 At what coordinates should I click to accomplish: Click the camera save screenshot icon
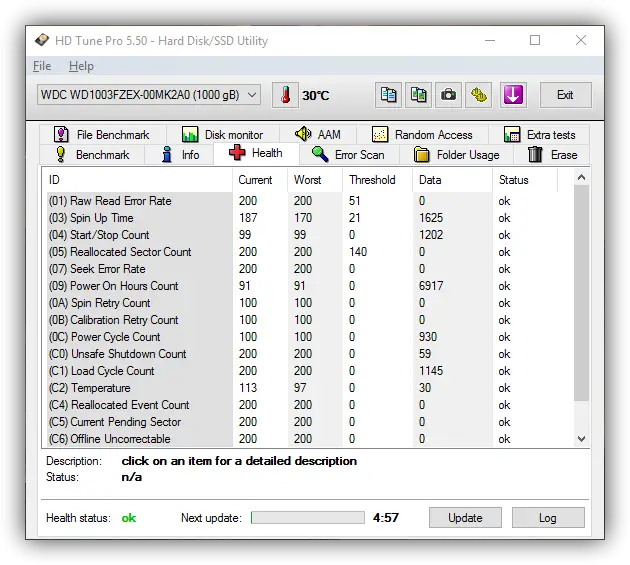(448, 95)
